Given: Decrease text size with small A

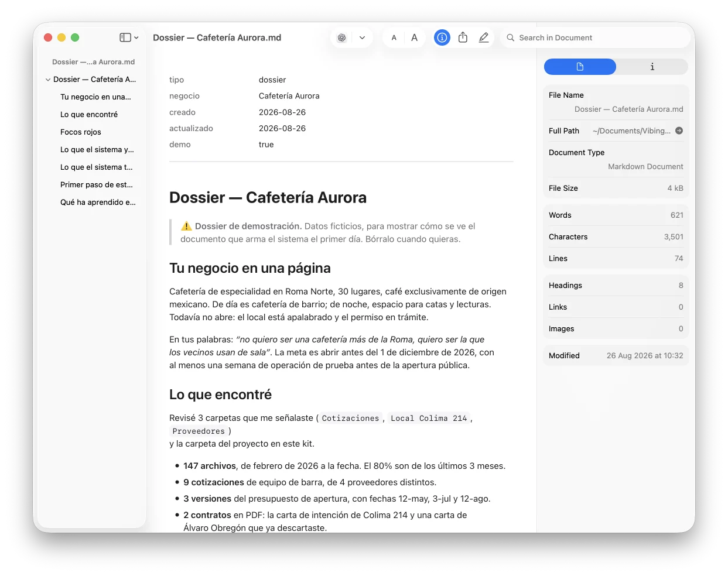Looking at the screenshot, I should click(394, 37).
